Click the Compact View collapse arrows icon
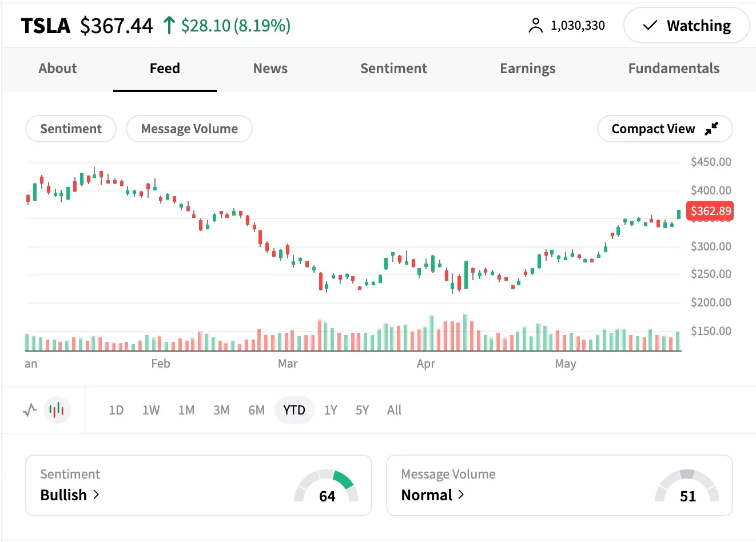756x542 pixels. pos(711,129)
